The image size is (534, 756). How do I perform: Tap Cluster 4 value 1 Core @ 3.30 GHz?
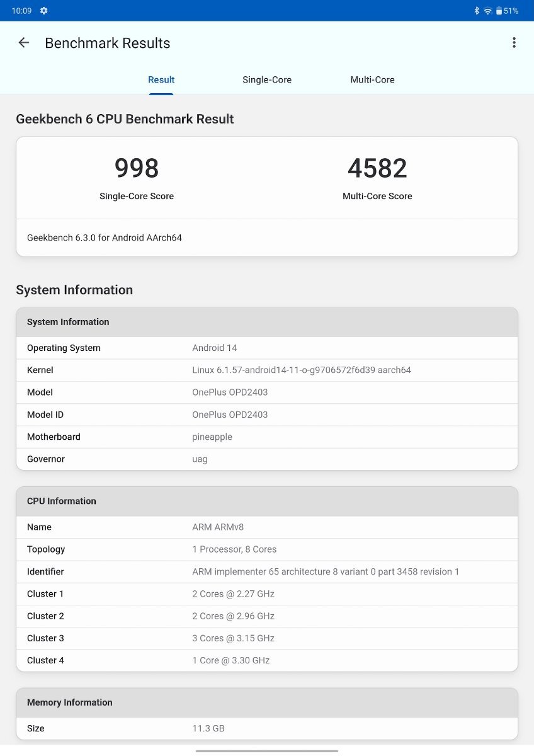[x=230, y=660]
